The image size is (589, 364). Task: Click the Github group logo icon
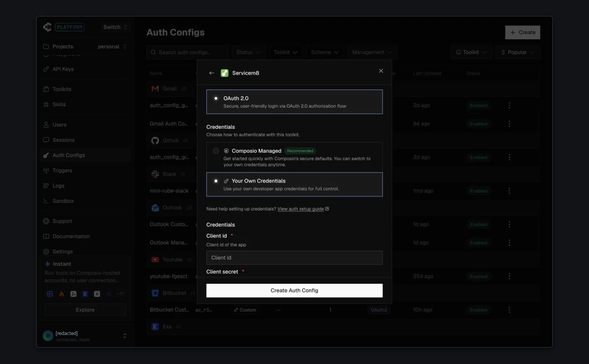click(x=155, y=140)
